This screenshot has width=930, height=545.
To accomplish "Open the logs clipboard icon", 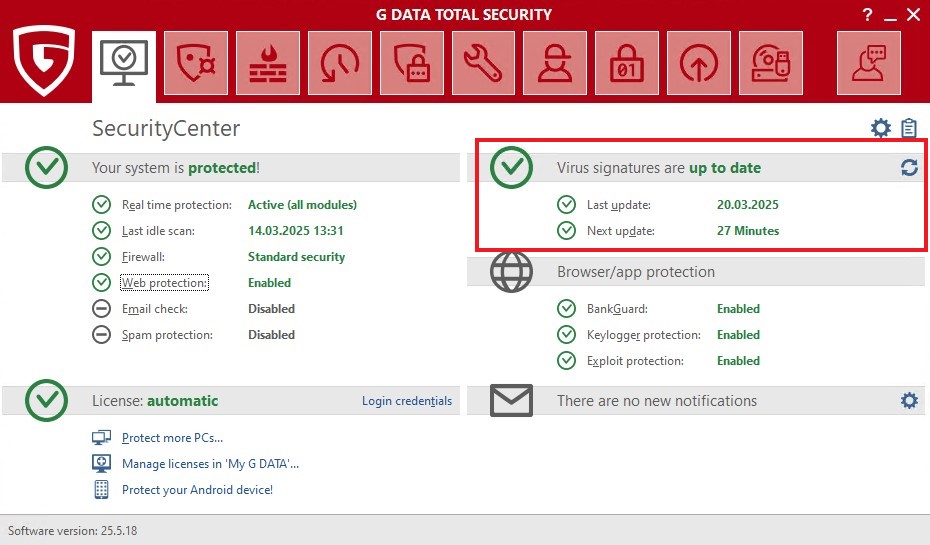I will pos(909,128).
